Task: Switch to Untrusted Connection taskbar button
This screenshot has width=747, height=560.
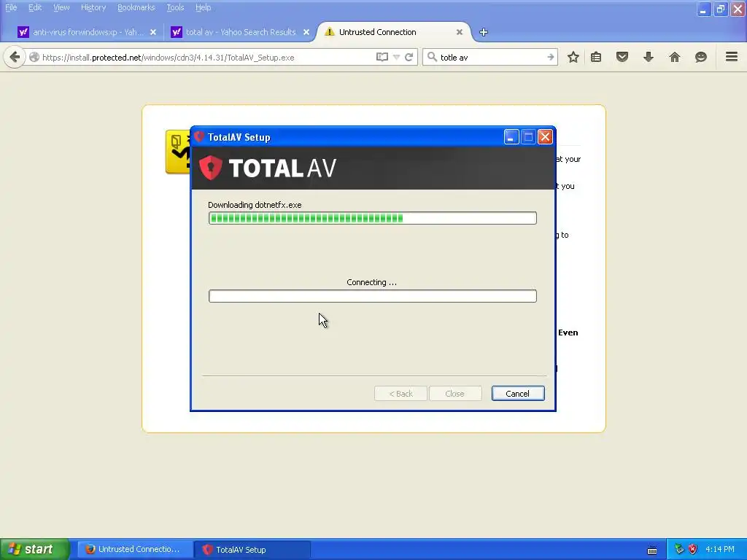Action: tap(135, 550)
